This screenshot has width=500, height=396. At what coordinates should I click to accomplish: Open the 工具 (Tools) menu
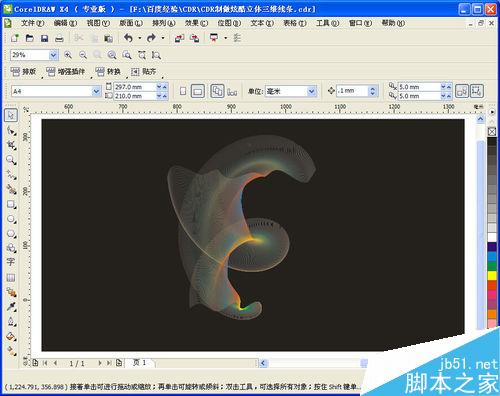(x=327, y=23)
